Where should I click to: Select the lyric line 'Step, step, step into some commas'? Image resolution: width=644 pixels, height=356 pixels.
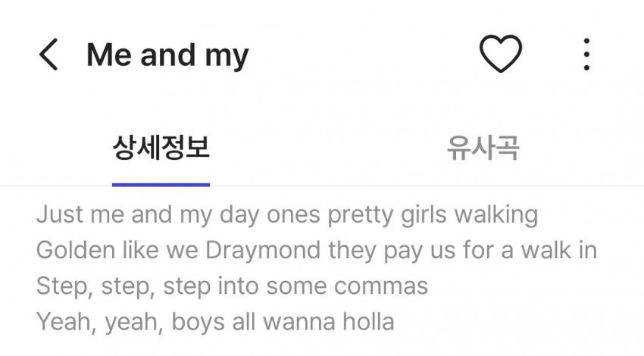pyautogui.click(x=232, y=286)
